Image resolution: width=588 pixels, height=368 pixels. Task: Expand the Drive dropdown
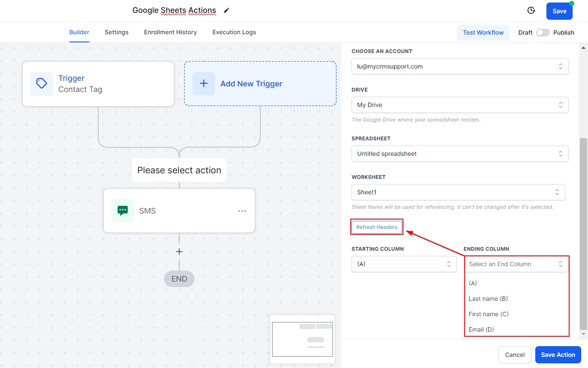click(x=460, y=105)
